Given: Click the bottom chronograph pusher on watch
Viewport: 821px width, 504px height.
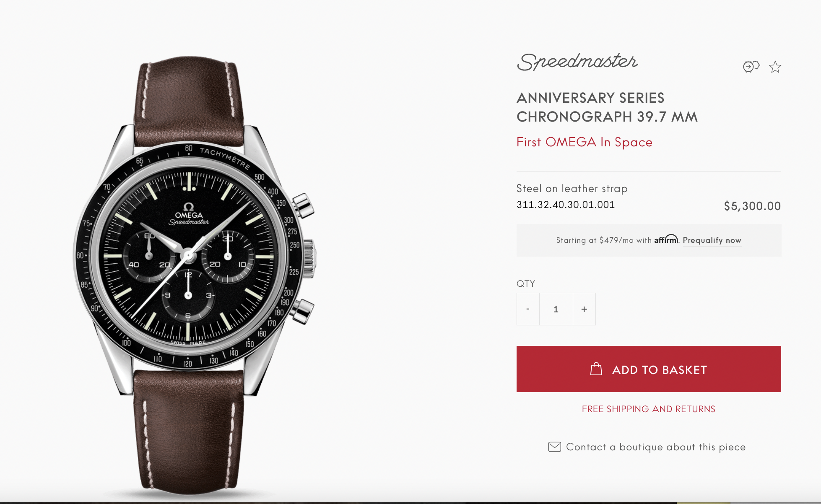Looking at the screenshot, I should tap(303, 311).
